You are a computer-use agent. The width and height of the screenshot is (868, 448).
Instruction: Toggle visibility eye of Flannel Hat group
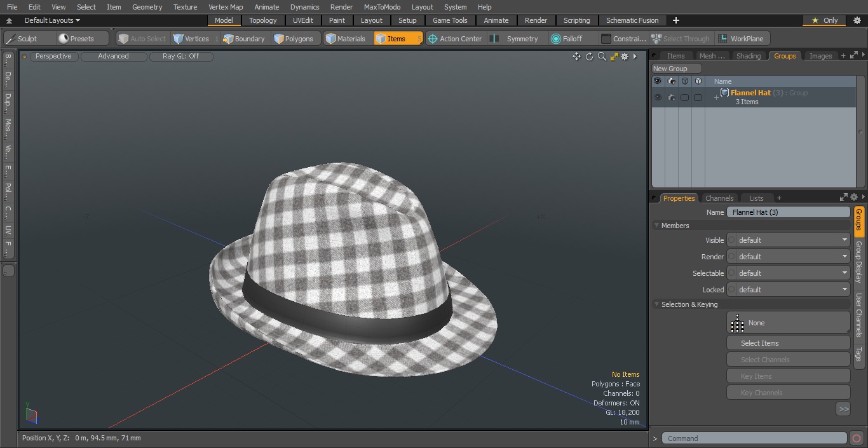(x=657, y=97)
